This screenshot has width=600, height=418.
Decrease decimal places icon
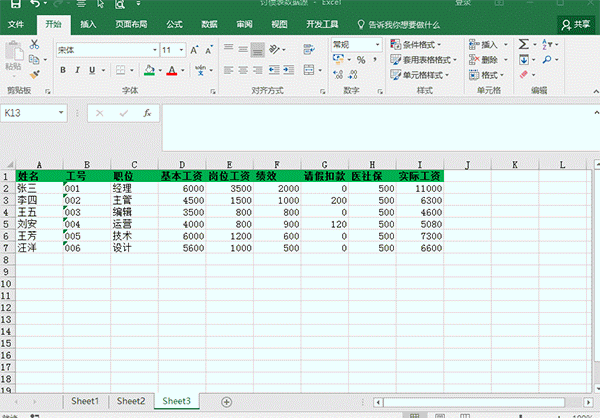352,74
